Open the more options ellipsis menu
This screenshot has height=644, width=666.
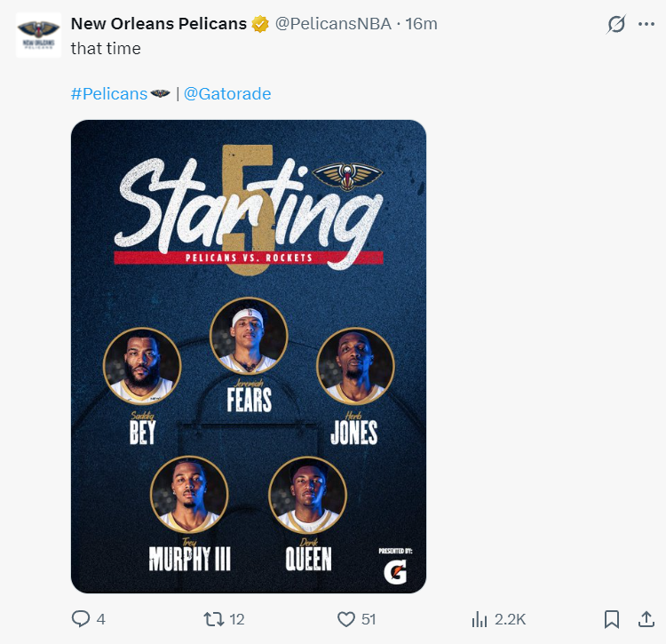click(x=646, y=25)
